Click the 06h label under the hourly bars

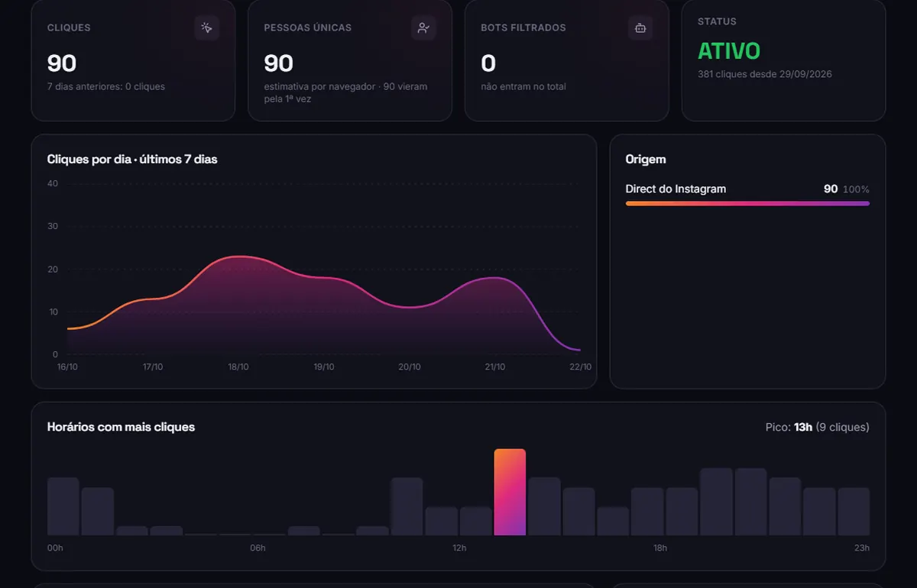(x=258, y=548)
